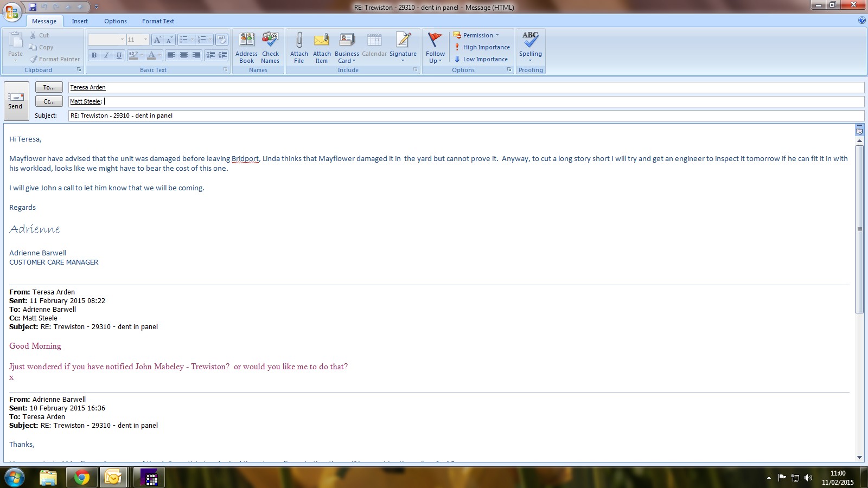This screenshot has height=488, width=868.
Task: Center the paragraph text
Action: coord(184,55)
